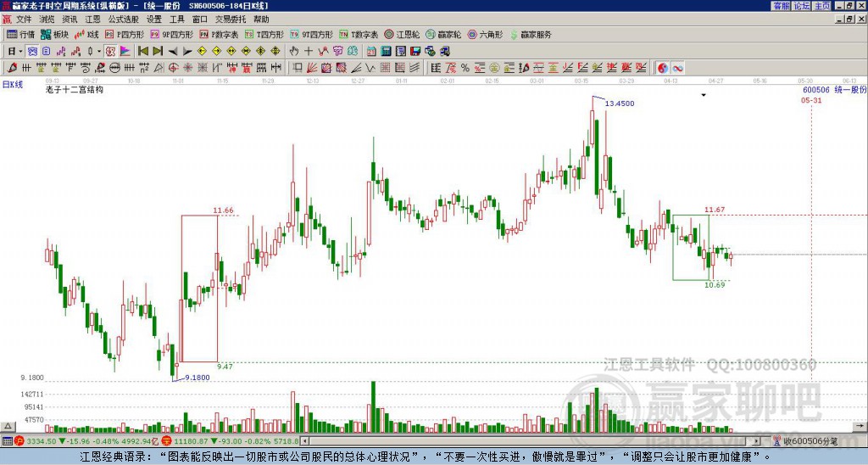Expand the 日 period dropdown arrow

[x=19, y=51]
